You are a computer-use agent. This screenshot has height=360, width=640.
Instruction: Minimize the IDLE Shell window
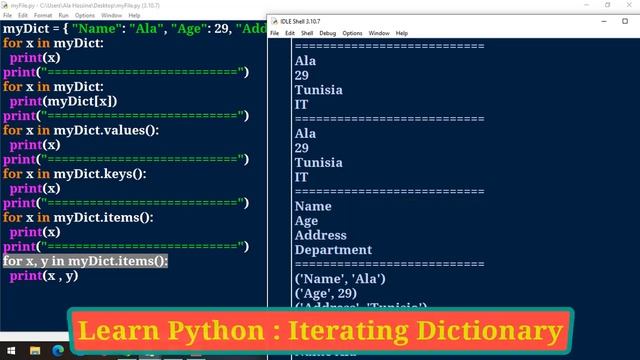[604, 21]
